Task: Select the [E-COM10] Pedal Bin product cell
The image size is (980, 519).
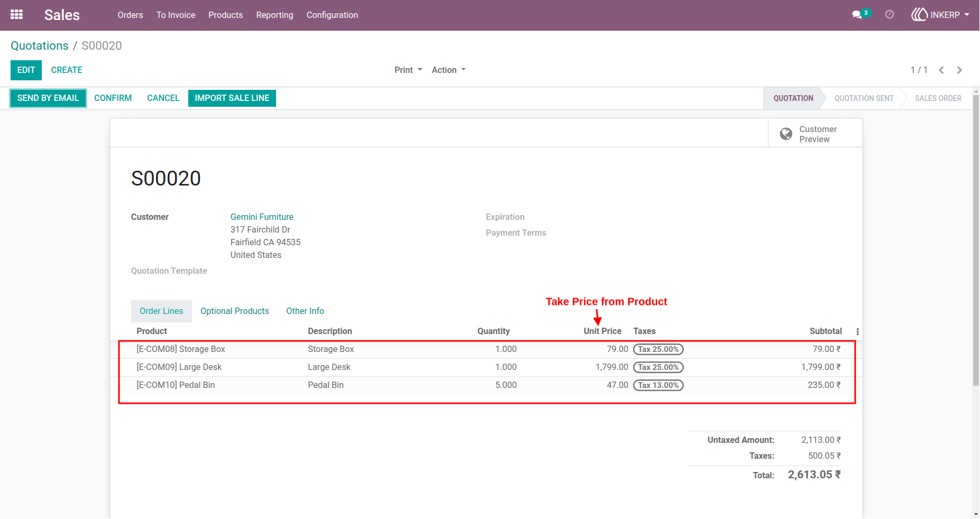Action: click(x=176, y=385)
